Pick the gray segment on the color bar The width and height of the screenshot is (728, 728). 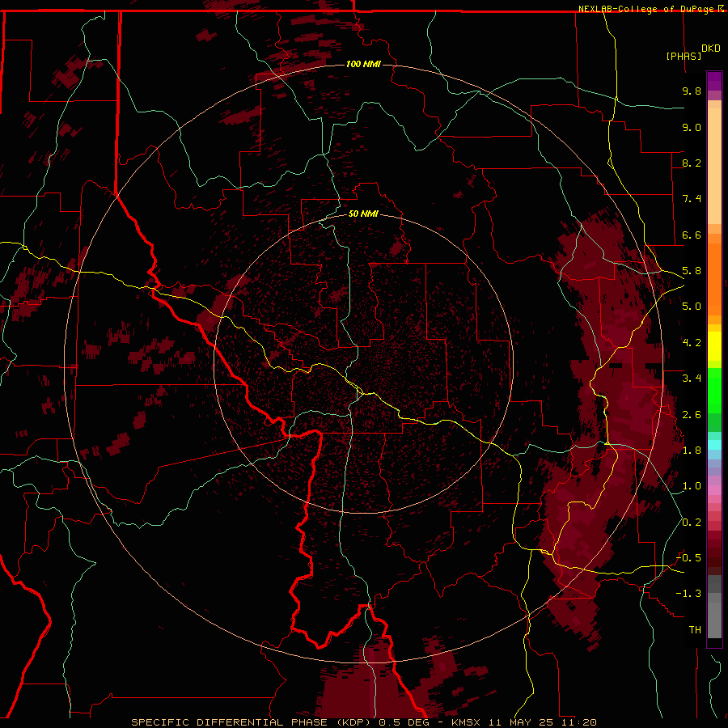click(714, 608)
